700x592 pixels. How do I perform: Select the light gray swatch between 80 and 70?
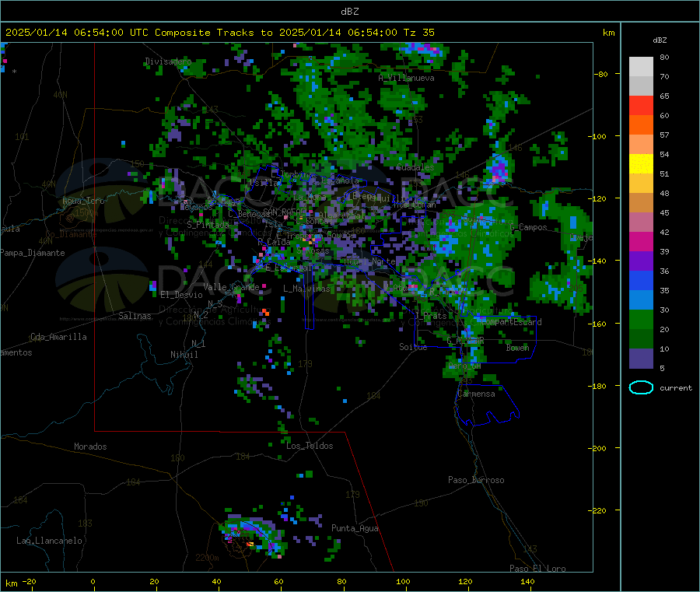pyautogui.click(x=641, y=67)
